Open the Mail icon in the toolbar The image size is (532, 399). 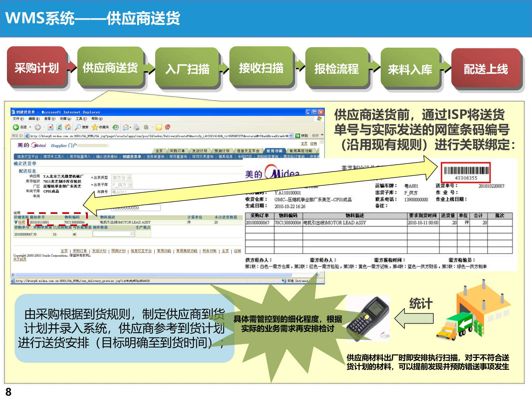pos(125,127)
